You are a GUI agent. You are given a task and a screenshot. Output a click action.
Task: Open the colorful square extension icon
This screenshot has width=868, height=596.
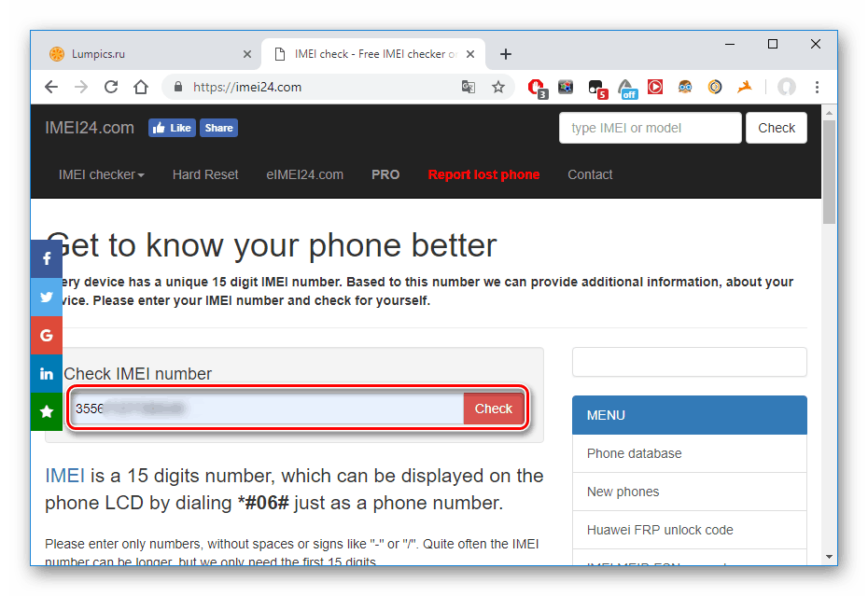pos(566,87)
